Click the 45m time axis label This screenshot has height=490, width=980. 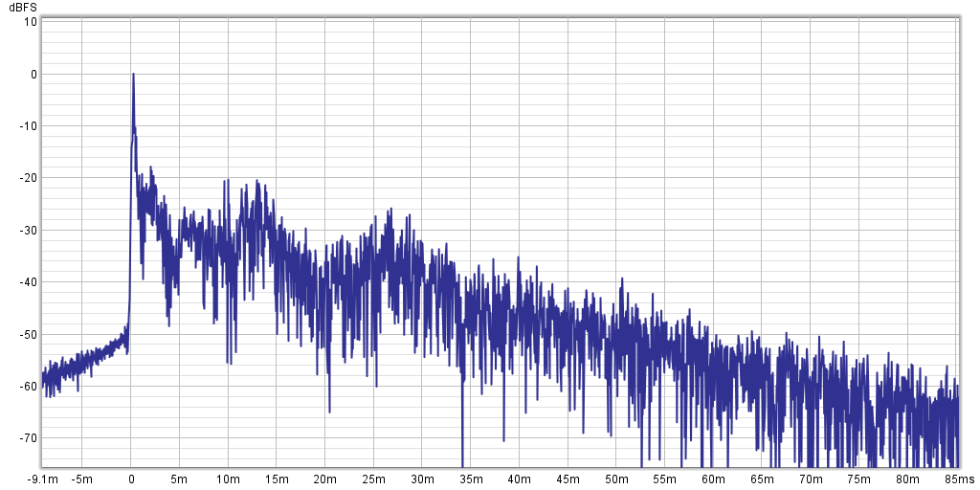(568, 480)
